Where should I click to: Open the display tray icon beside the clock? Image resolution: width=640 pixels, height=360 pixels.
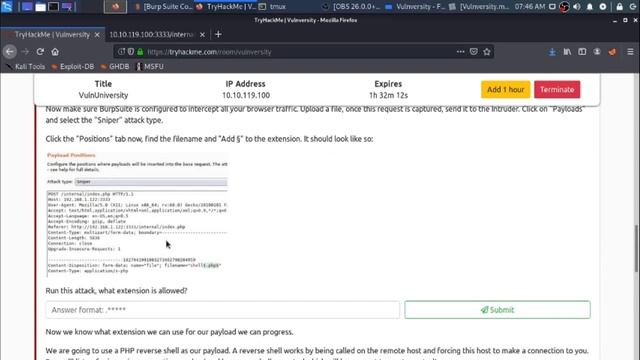click(x=552, y=7)
